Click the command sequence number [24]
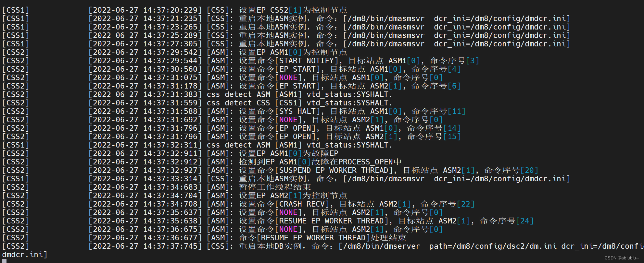This screenshot has height=263, width=644. 525,221
